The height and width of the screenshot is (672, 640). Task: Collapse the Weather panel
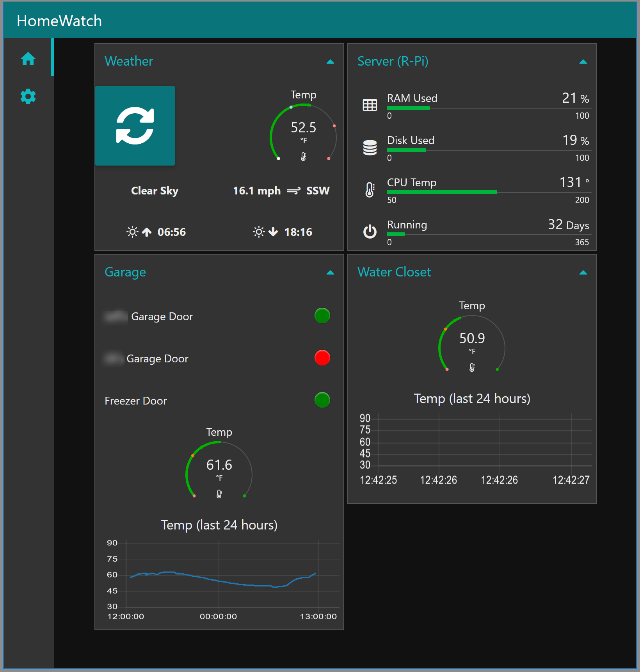(330, 62)
